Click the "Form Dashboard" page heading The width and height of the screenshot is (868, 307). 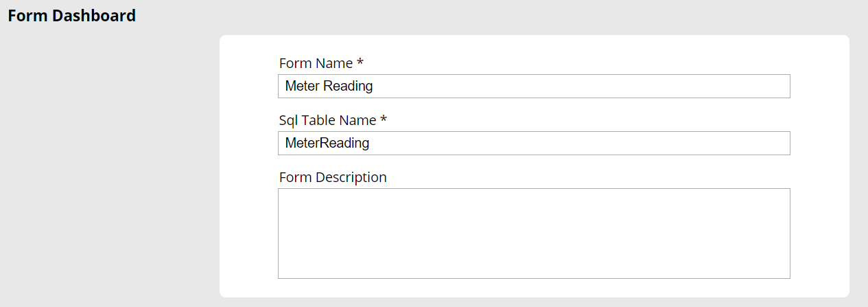pos(71,16)
